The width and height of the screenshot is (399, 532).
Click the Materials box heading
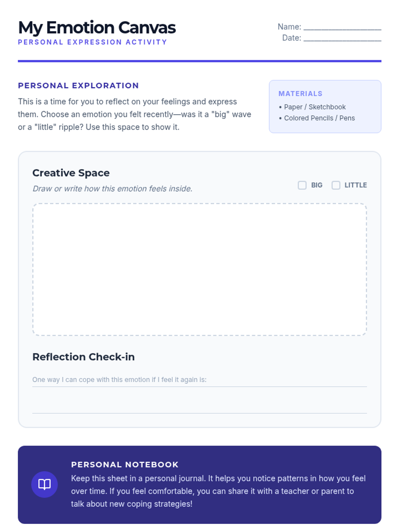tap(301, 94)
